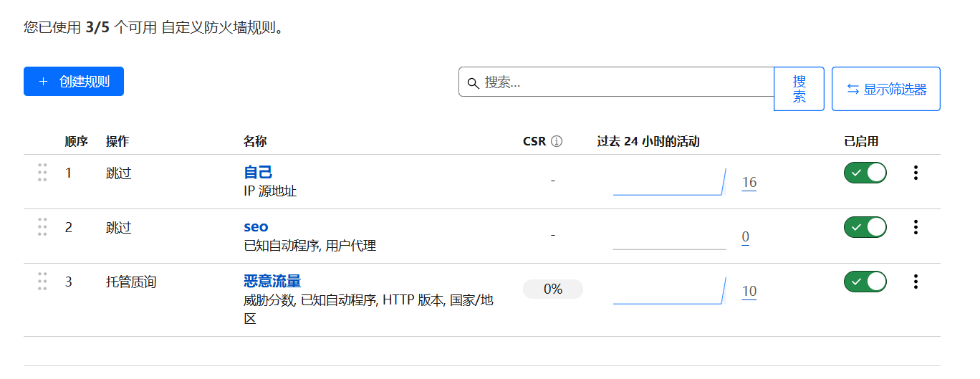Show filters via 显示筛选器
The image size is (980, 379).
click(885, 90)
